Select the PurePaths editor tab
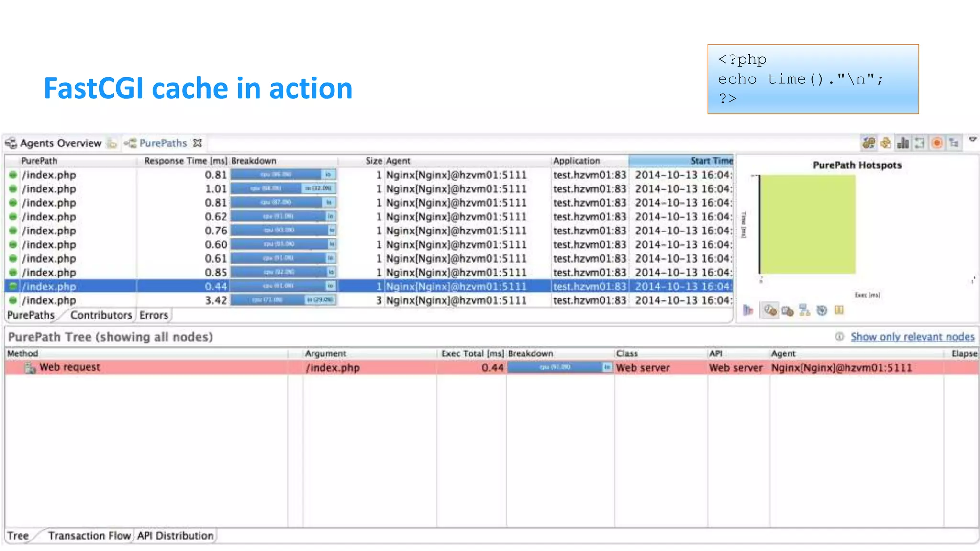The image size is (980, 551). tap(163, 143)
